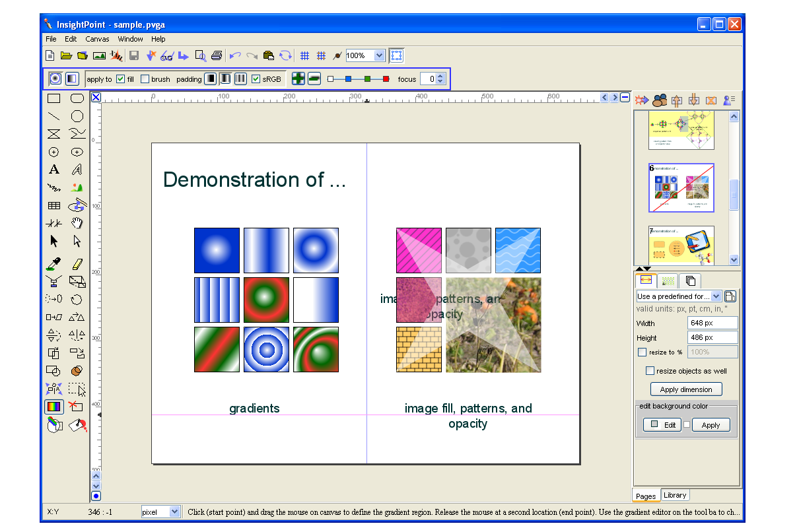Select the radial gradient type icon
This screenshot has height=532, width=799.
tap(55, 79)
